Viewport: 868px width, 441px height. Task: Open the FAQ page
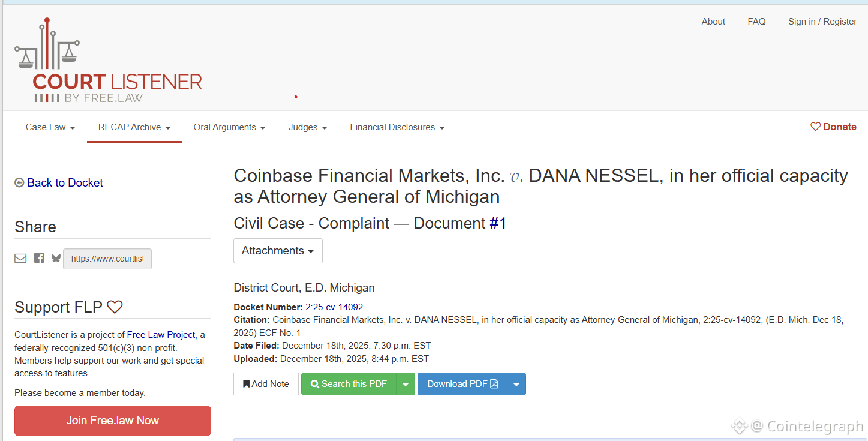pos(756,22)
